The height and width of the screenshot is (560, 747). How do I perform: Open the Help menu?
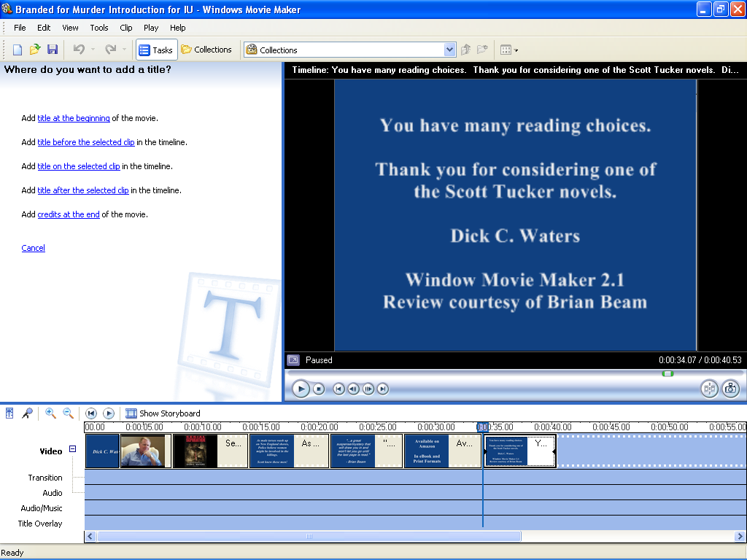point(178,28)
